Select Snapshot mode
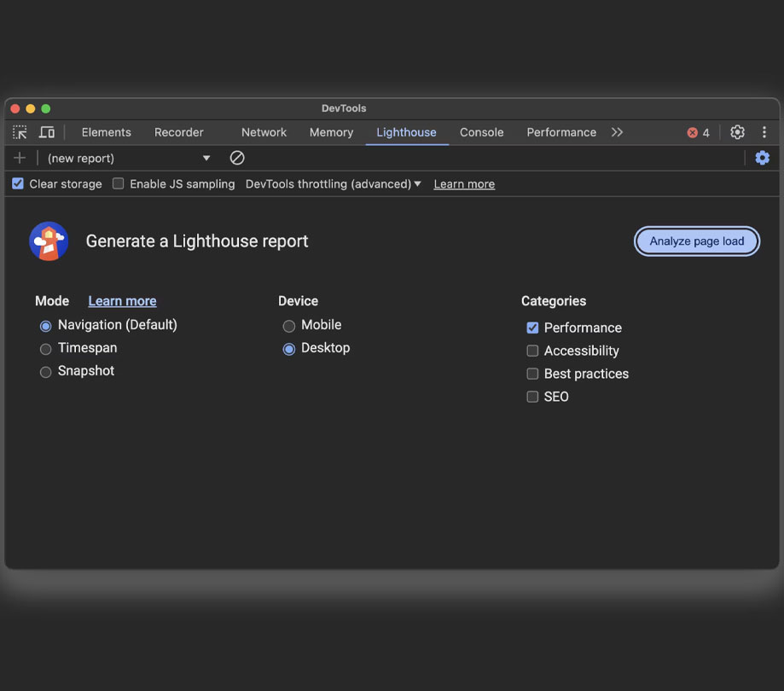 click(45, 372)
